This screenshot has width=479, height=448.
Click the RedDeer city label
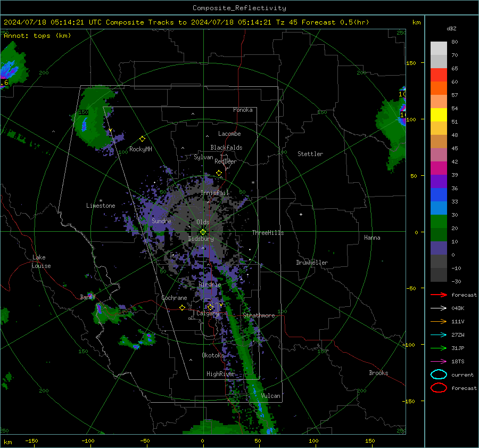(226, 161)
